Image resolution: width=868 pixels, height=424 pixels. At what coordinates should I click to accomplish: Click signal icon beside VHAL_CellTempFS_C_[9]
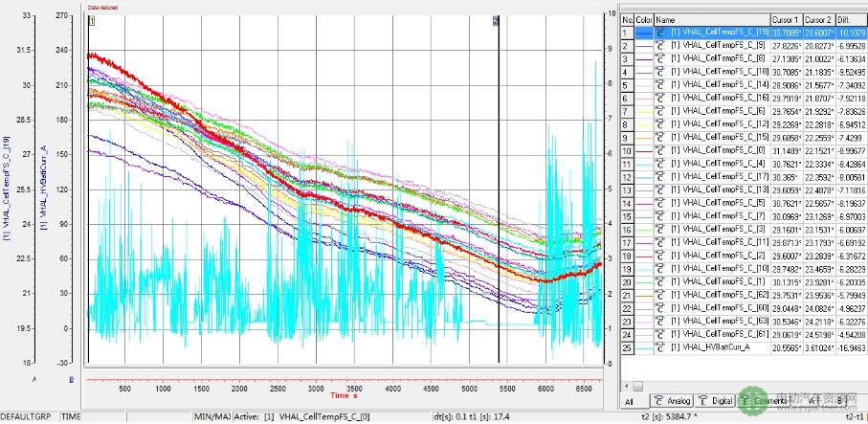tap(659, 45)
